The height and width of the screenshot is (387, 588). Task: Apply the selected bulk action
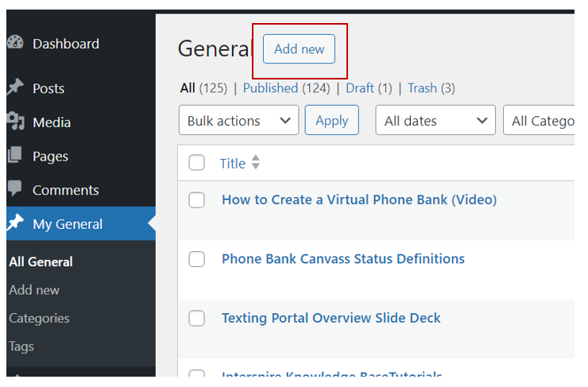[x=331, y=120]
